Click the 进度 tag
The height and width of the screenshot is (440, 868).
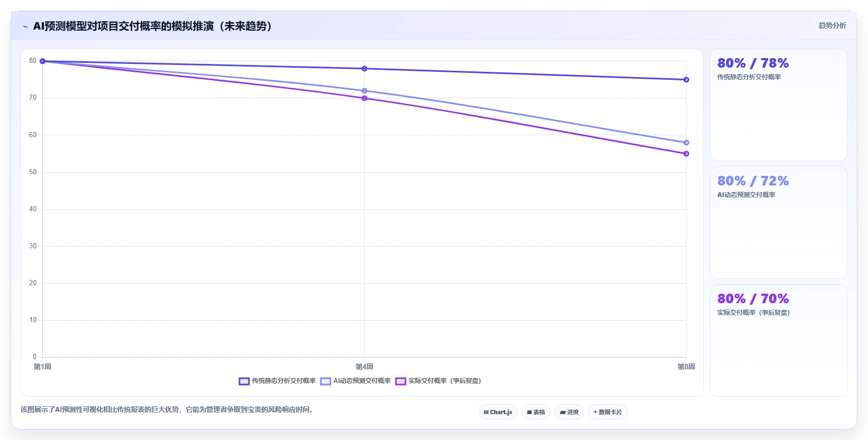tap(569, 412)
